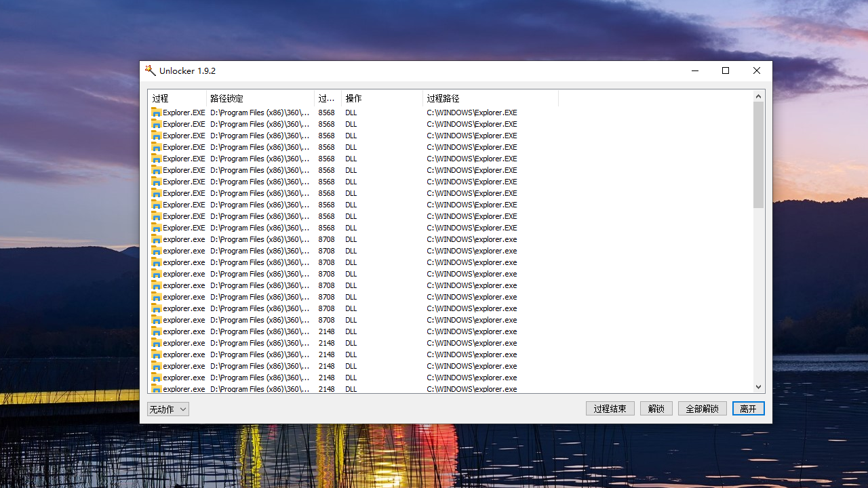
Task: Click the scrollbar down arrow
Action: (758, 386)
